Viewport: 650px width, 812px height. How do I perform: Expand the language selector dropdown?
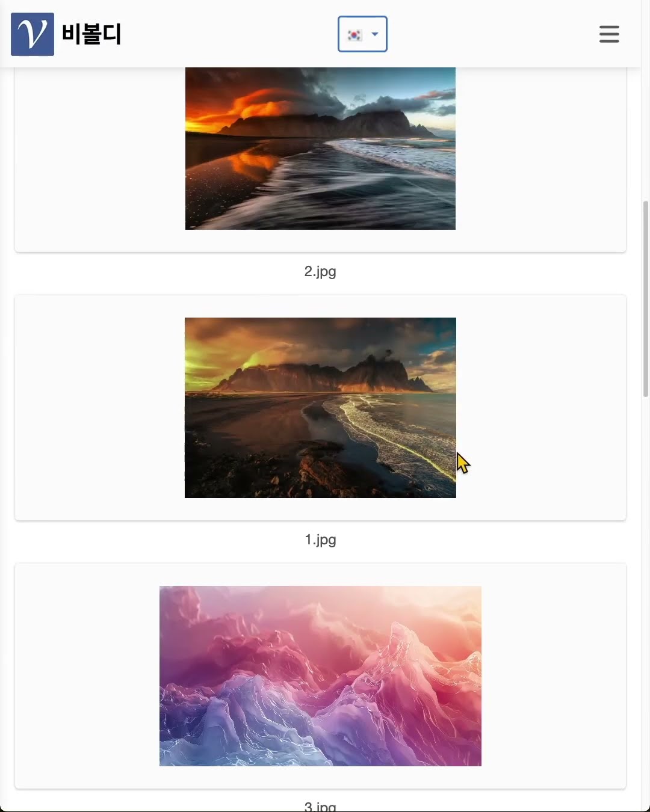[x=362, y=34]
